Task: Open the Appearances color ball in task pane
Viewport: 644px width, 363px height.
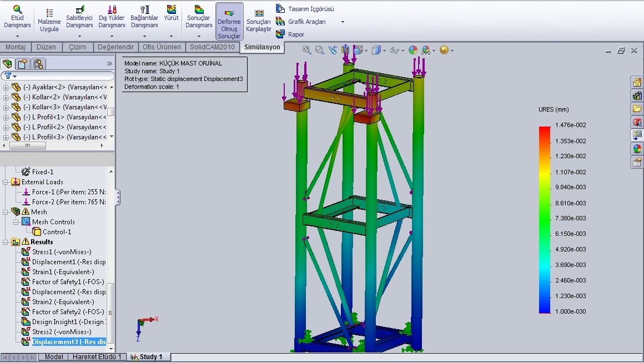Action: 637,148
